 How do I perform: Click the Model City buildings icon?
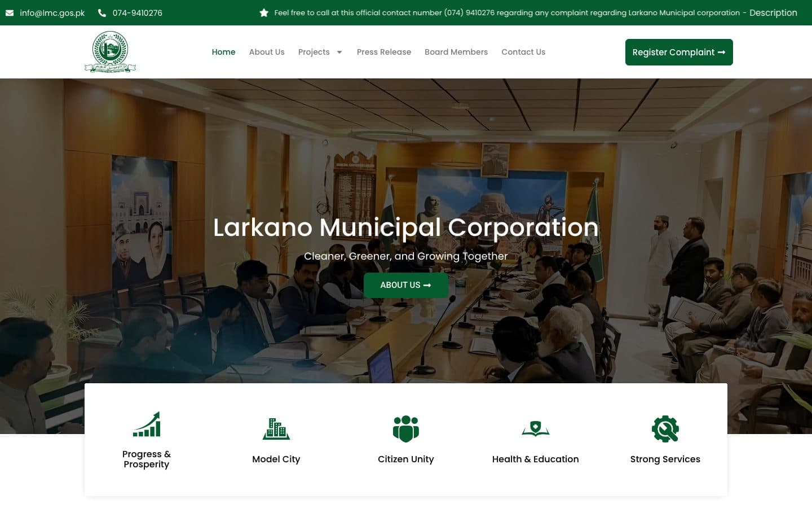(276, 429)
